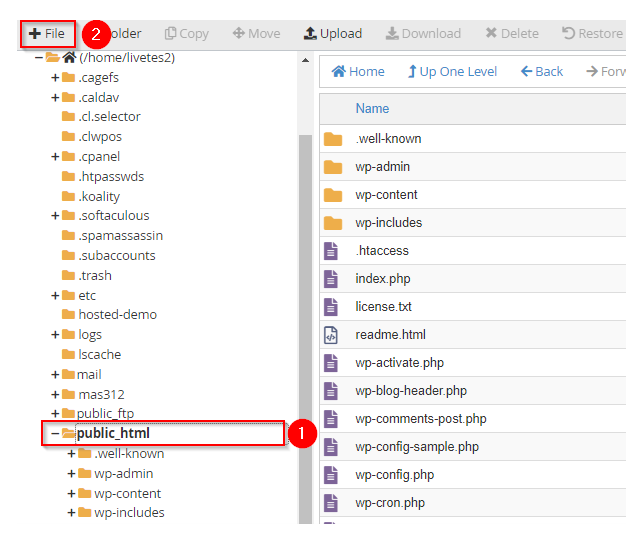
Task: Expand wp-includes under public_html in tree
Action: [x=71, y=512]
